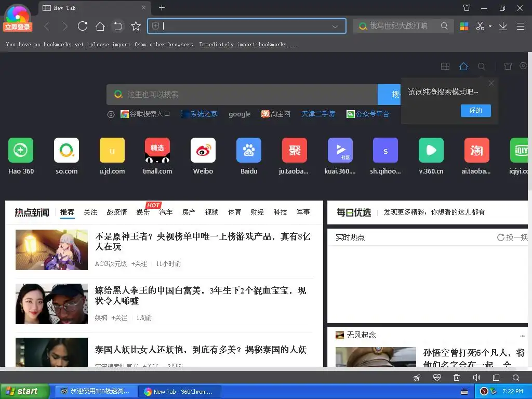The width and height of the screenshot is (532, 399).
Task: Refresh hot topics with 换一换
Action: pos(512,237)
